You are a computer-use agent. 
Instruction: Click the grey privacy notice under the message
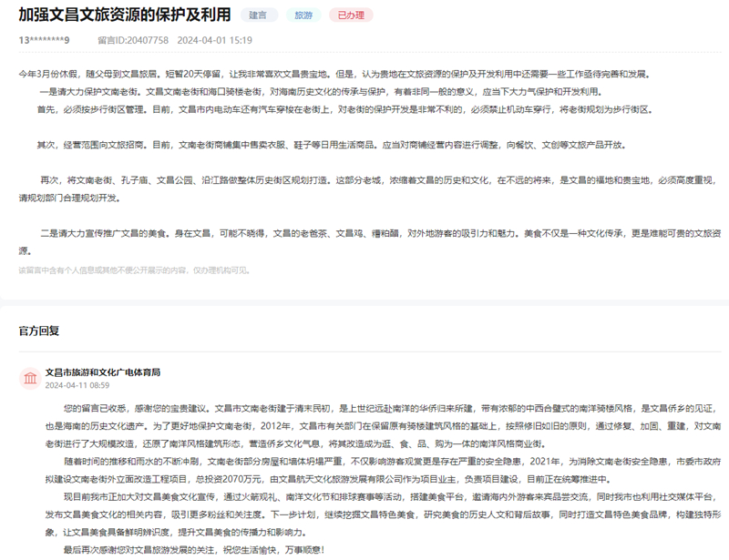134,270
